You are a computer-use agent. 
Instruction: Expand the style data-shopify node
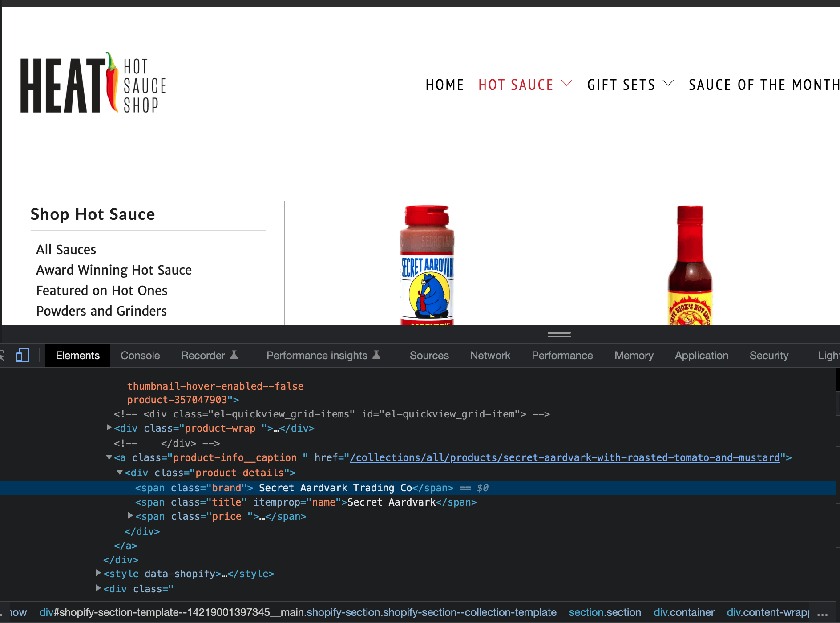click(98, 573)
